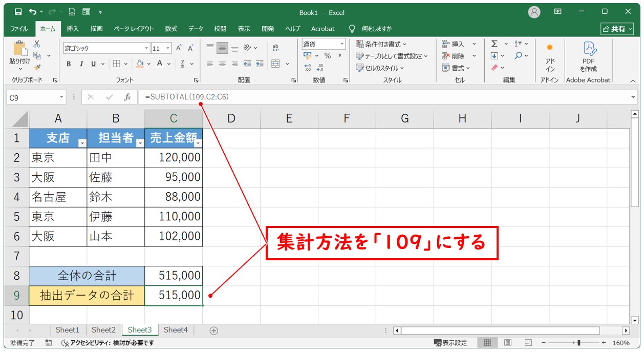Viewport: 644px width, 352px height.
Task: Toggle wrap text in the alignment group
Action: click(276, 48)
